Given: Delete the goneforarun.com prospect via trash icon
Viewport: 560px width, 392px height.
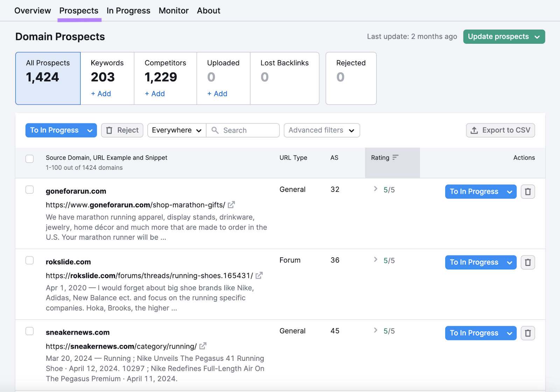Looking at the screenshot, I should 528,191.
